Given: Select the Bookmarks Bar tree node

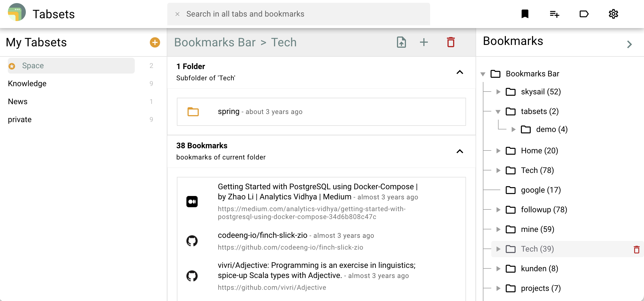Looking at the screenshot, I should 533,74.
